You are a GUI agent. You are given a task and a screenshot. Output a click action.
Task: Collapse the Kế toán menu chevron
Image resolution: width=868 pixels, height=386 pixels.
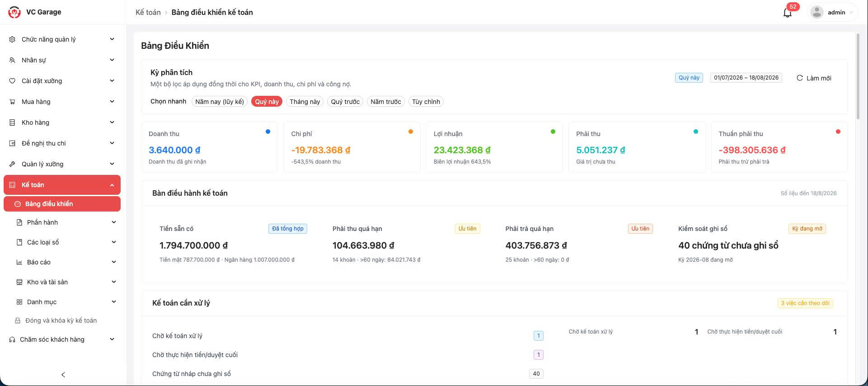click(x=112, y=185)
